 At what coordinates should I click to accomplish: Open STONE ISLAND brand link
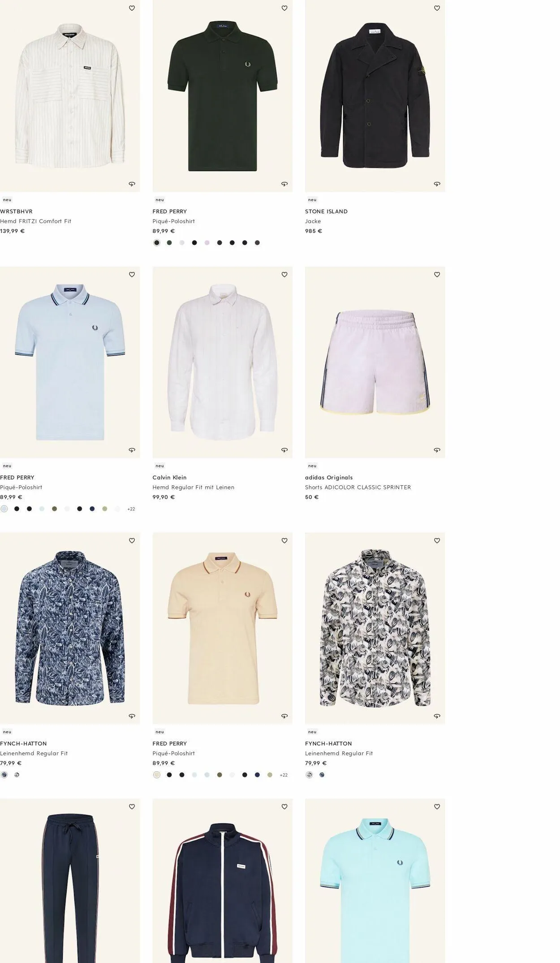(326, 212)
